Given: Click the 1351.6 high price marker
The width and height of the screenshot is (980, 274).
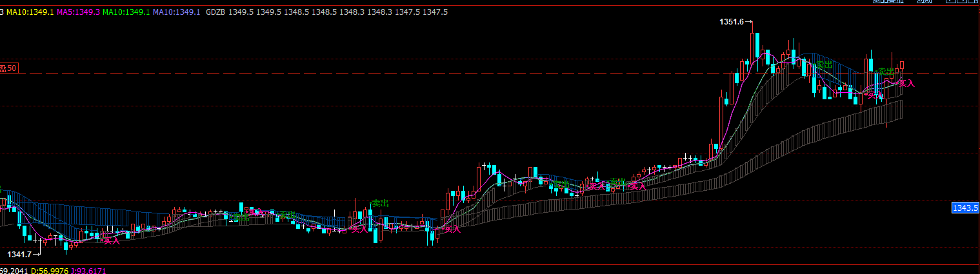Looking at the screenshot, I should coord(732,22).
